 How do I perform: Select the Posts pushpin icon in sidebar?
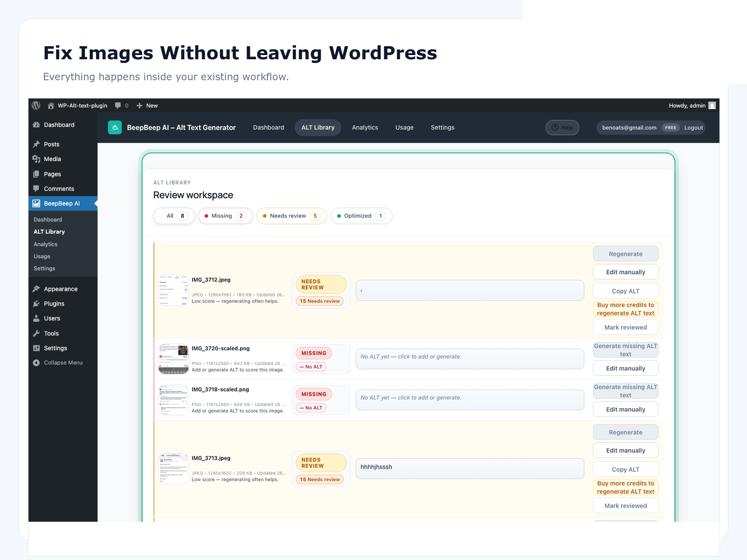pyautogui.click(x=36, y=144)
